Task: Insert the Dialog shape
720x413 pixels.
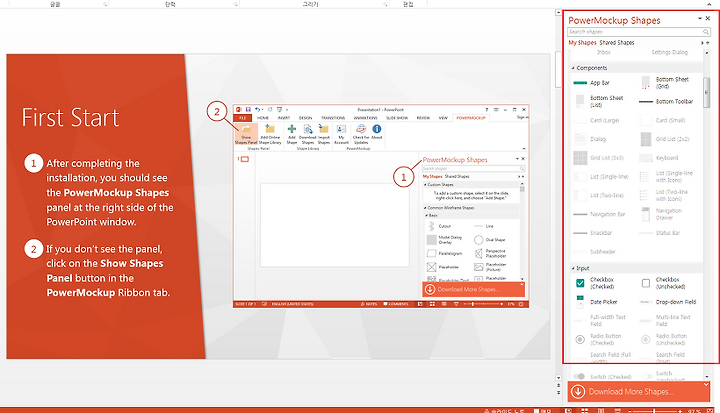Action: click(x=590, y=139)
